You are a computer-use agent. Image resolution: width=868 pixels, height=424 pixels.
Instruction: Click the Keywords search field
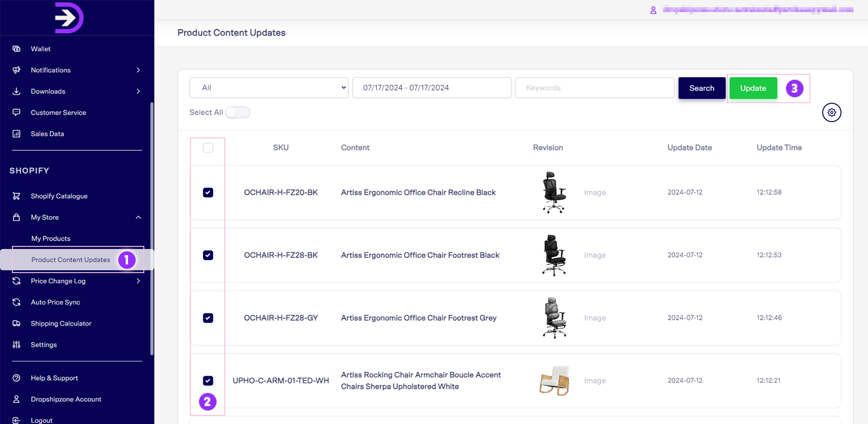(x=595, y=87)
